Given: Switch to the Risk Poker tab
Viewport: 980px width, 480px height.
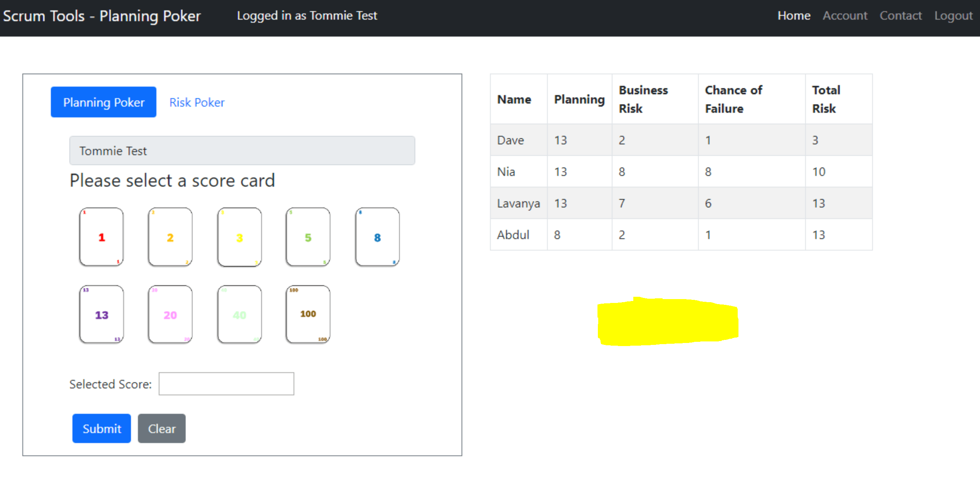Looking at the screenshot, I should coord(197,102).
